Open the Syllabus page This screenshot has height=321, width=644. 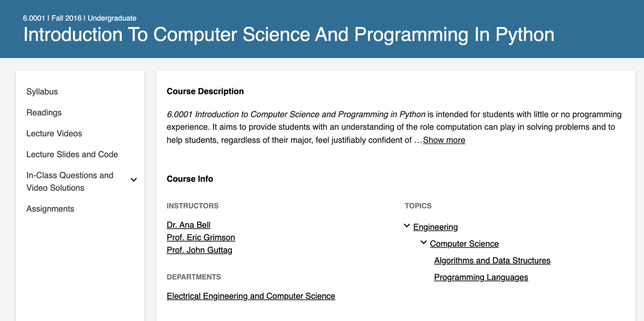point(42,91)
